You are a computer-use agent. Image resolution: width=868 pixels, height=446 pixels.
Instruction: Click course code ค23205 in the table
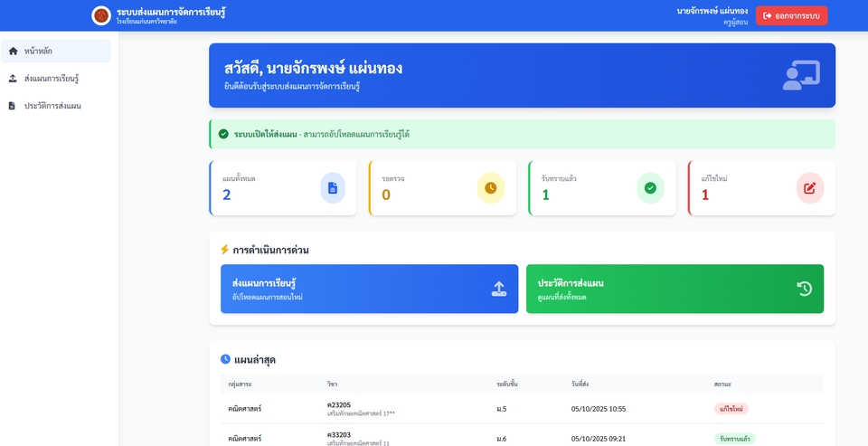pos(339,405)
